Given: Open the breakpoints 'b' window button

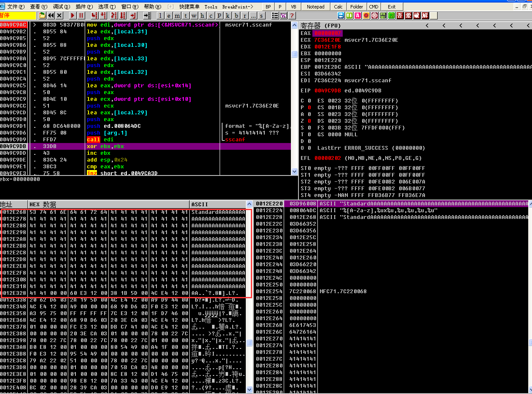Looking at the screenshot, I should [x=236, y=16].
